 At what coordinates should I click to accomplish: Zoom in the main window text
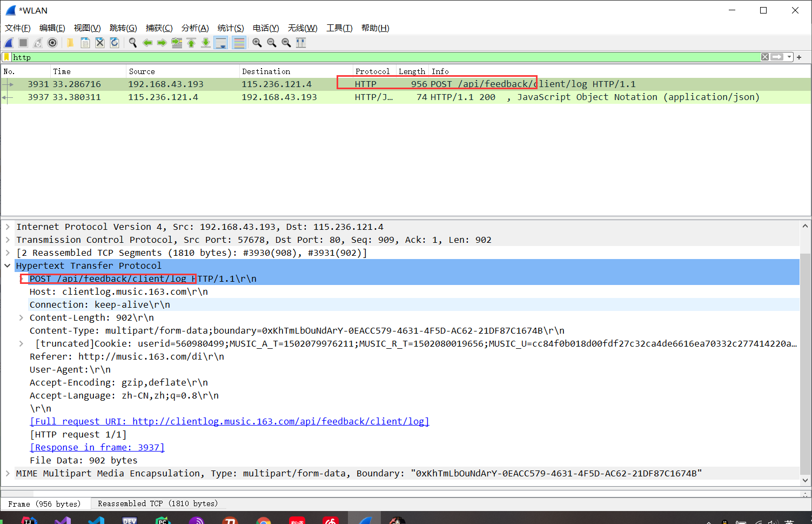pyautogui.click(x=257, y=43)
